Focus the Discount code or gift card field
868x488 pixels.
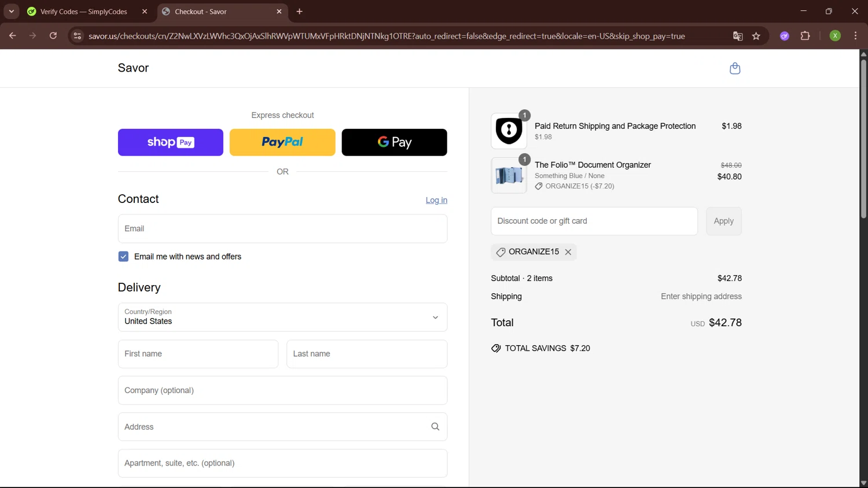594,221
